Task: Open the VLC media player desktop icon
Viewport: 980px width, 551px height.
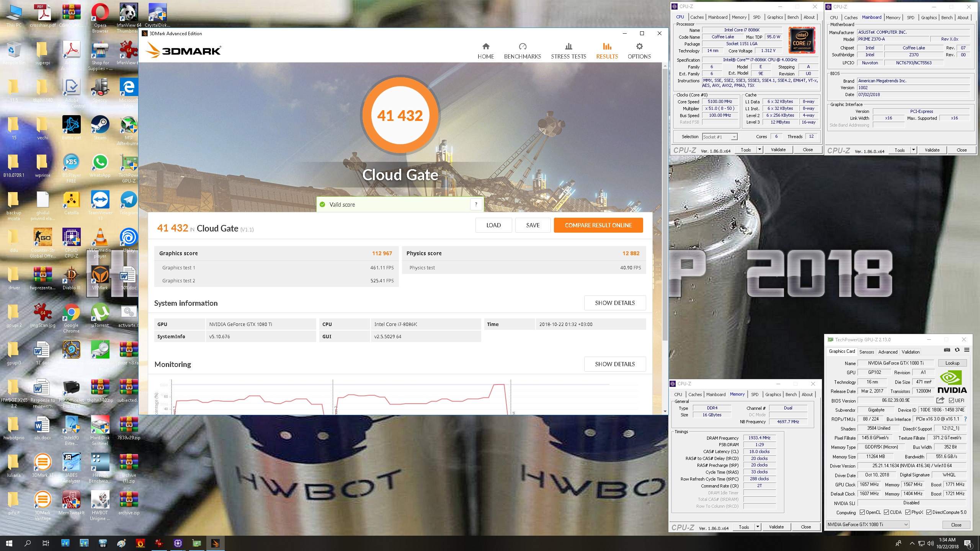Action: point(100,243)
